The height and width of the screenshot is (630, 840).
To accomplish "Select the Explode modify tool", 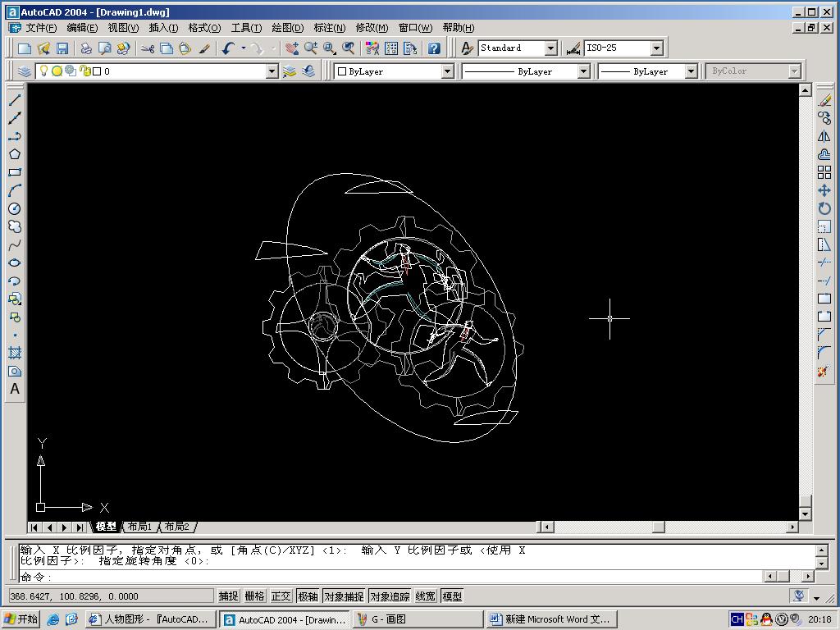I will 824,371.
